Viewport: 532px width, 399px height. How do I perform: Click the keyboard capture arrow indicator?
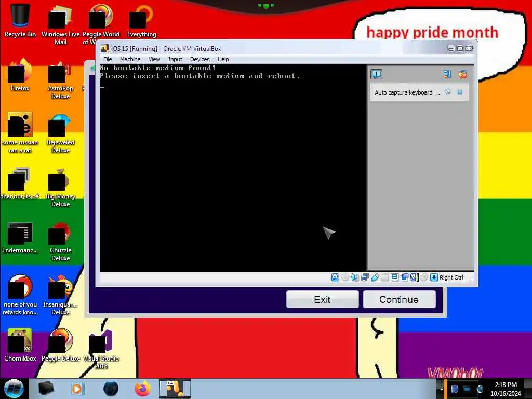coord(434,277)
